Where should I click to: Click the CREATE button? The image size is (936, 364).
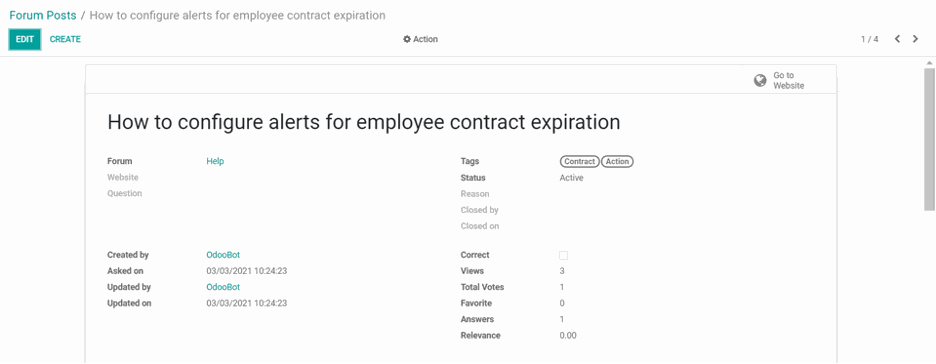[x=65, y=39]
